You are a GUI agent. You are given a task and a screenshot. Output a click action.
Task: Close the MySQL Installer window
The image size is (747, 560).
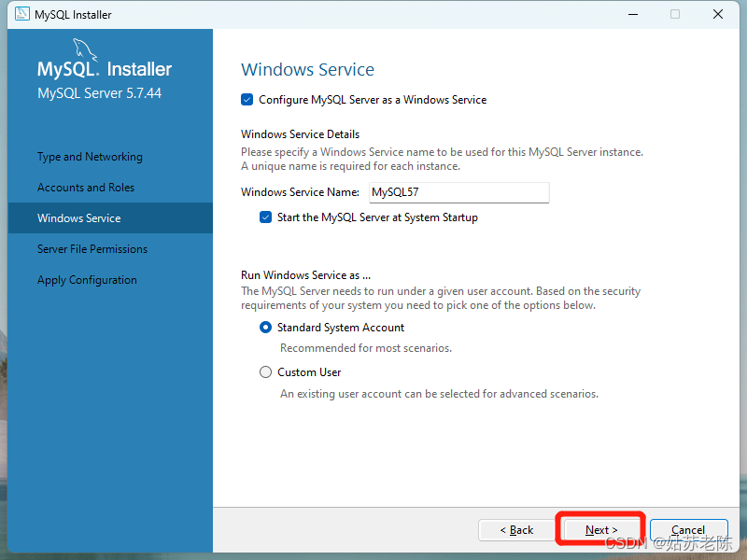[718, 14]
